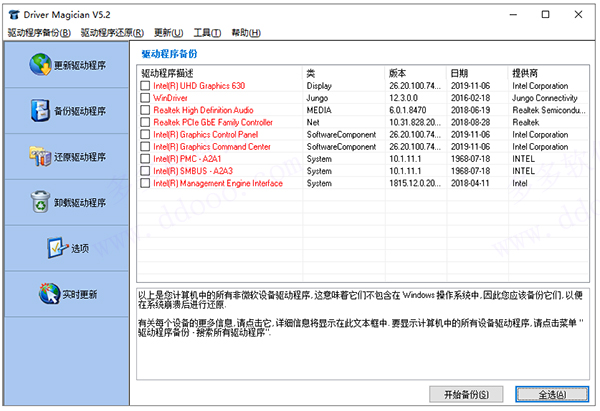Image resolution: width=600 pixels, height=411 pixels.
Task: Click the Uninstall Drivers recycle bin icon (卸载驱动程序)
Action: (x=40, y=202)
